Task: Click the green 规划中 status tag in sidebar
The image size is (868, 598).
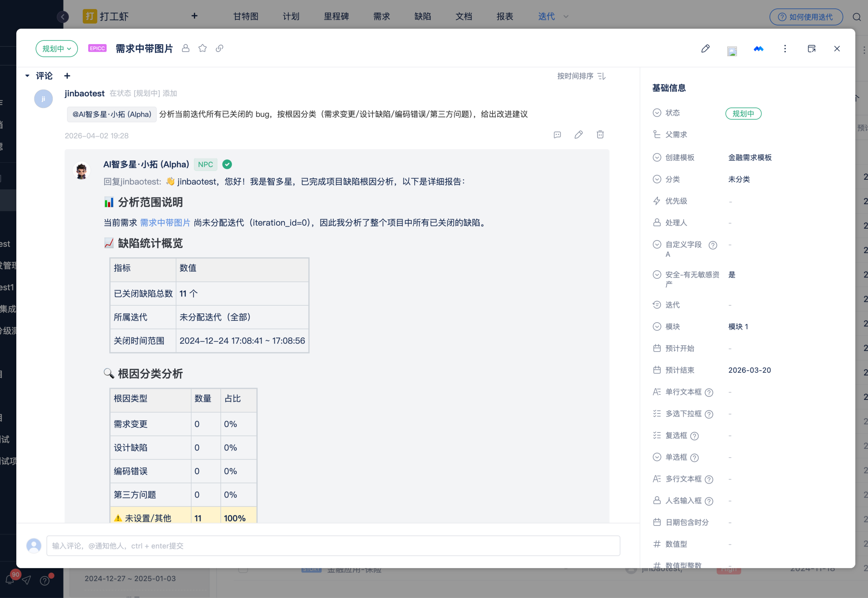Action: (x=743, y=114)
